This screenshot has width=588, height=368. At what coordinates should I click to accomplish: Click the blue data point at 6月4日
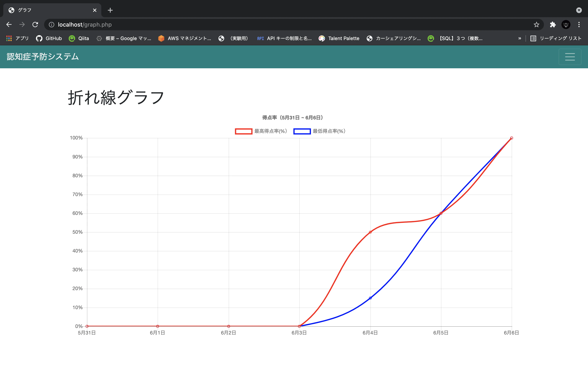[x=370, y=298]
